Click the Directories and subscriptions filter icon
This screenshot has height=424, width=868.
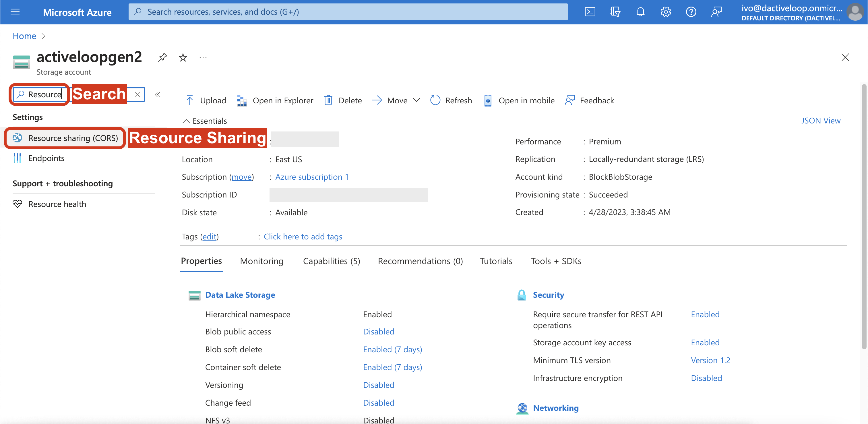(615, 12)
